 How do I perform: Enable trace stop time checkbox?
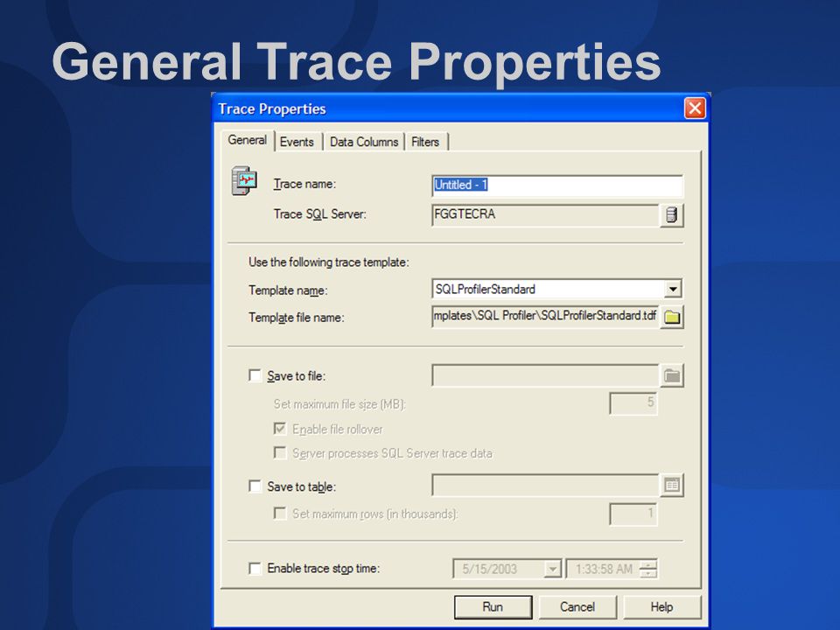coord(255,568)
